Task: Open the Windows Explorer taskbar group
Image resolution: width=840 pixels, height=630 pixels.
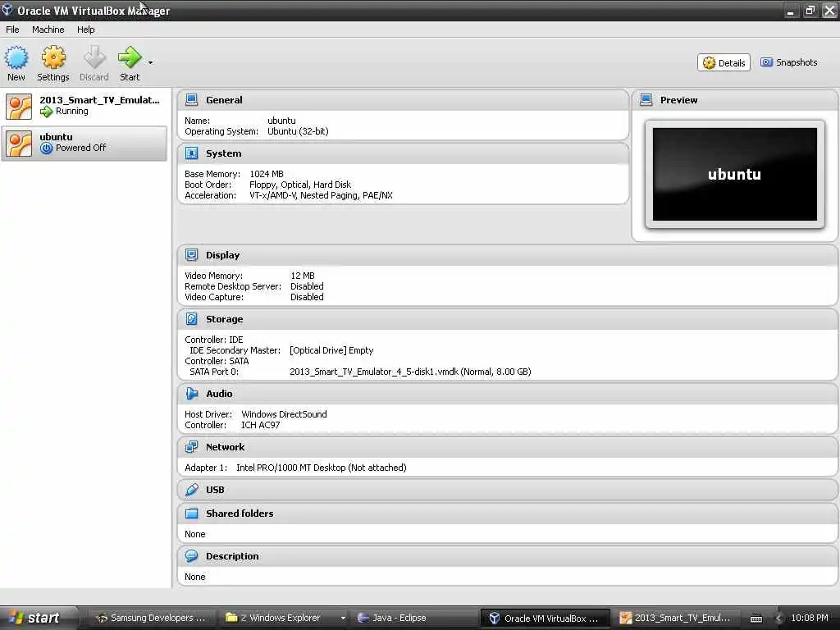Action: click(x=279, y=619)
